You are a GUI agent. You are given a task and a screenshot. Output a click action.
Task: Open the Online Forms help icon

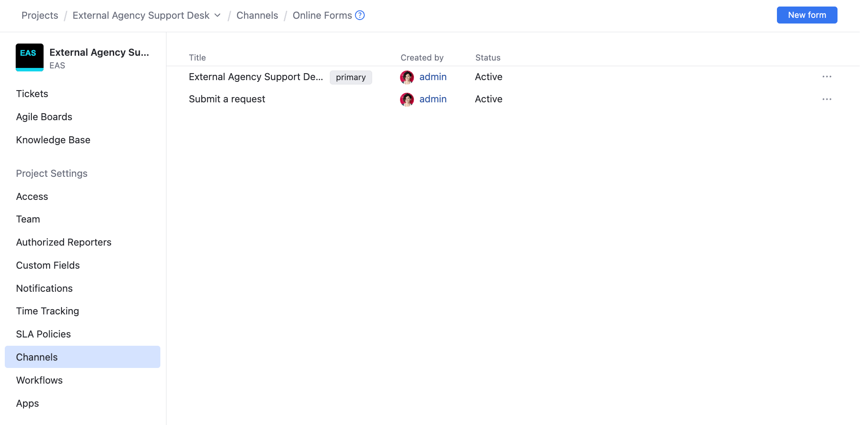coord(360,15)
